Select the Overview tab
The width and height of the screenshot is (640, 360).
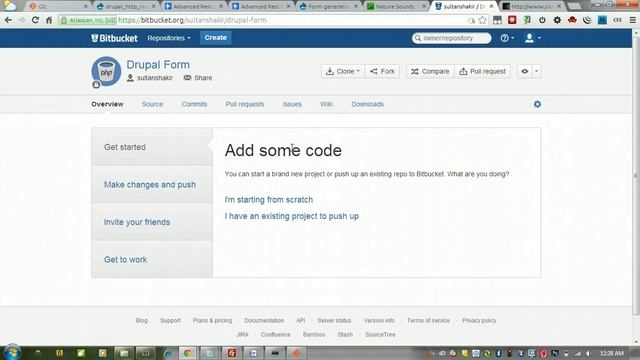107,104
